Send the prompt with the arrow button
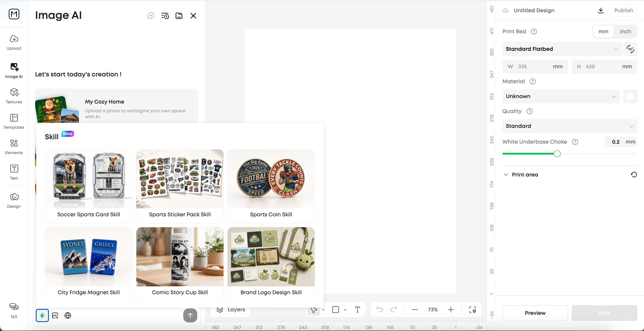This screenshot has height=331, width=644. tap(190, 315)
